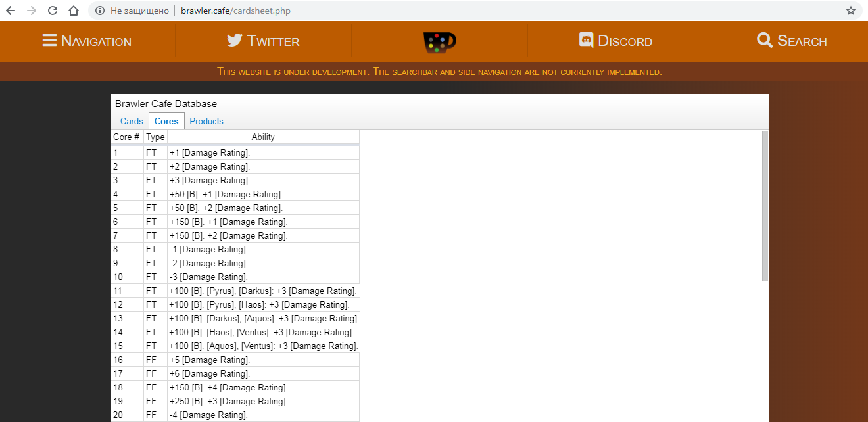The image size is (868, 422).
Task: Switch to the Products tab
Action: 206,121
